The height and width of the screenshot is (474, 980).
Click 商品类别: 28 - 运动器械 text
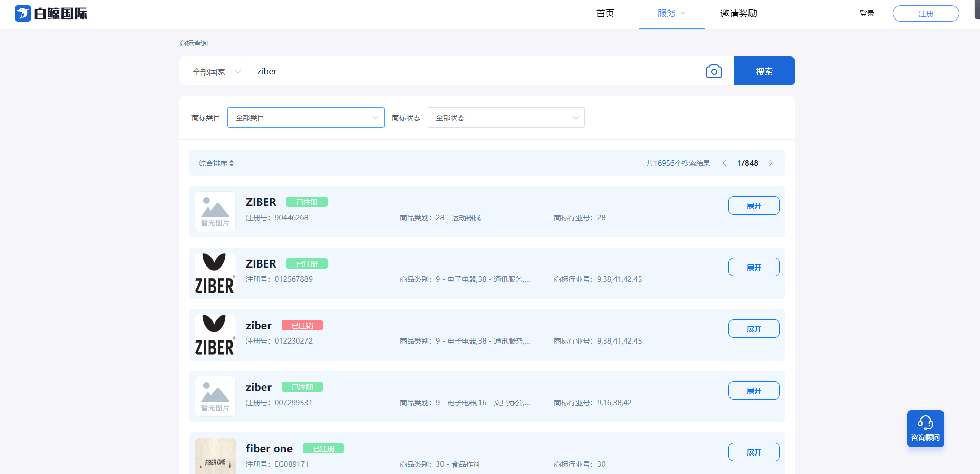click(x=440, y=218)
